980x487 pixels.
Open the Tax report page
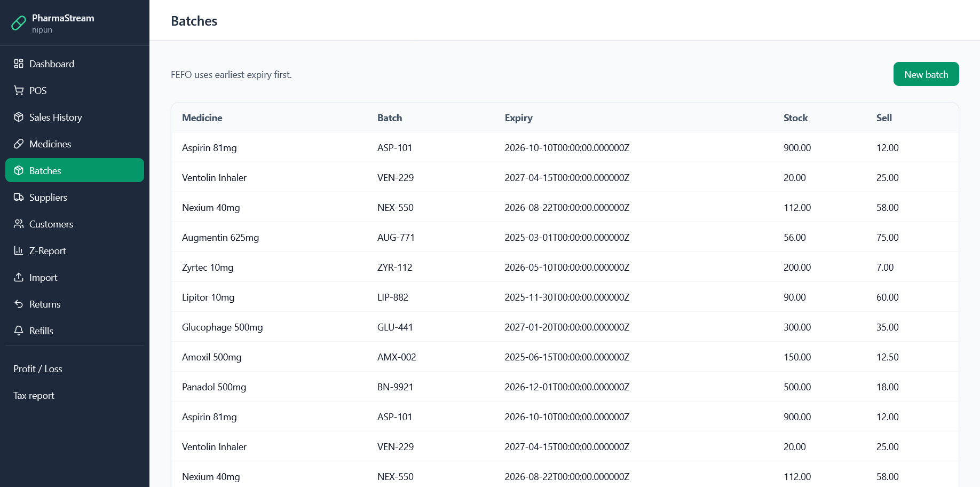tap(34, 396)
